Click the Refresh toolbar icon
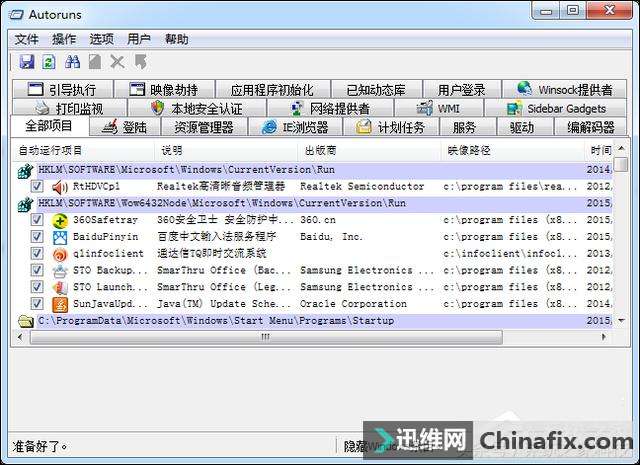Viewport: 640px width, 465px height. click(x=49, y=62)
